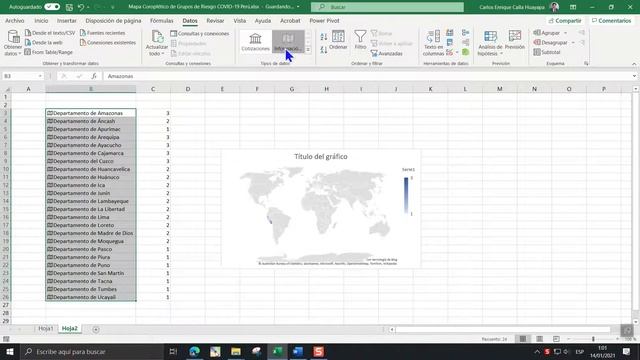Click the Buscar search box
The width and height of the screenshot is (640, 360).
387,7
